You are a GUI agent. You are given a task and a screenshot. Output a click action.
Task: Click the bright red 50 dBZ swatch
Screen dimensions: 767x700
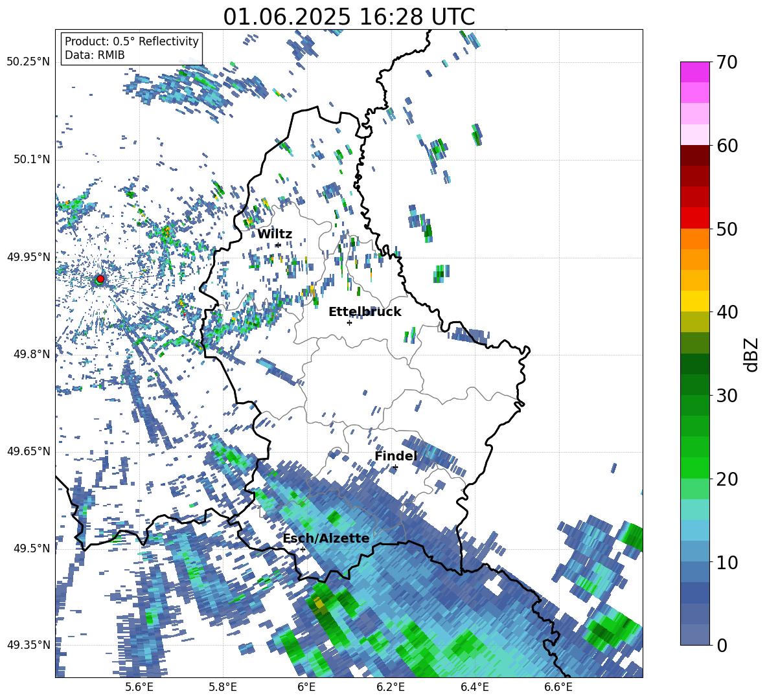point(694,218)
